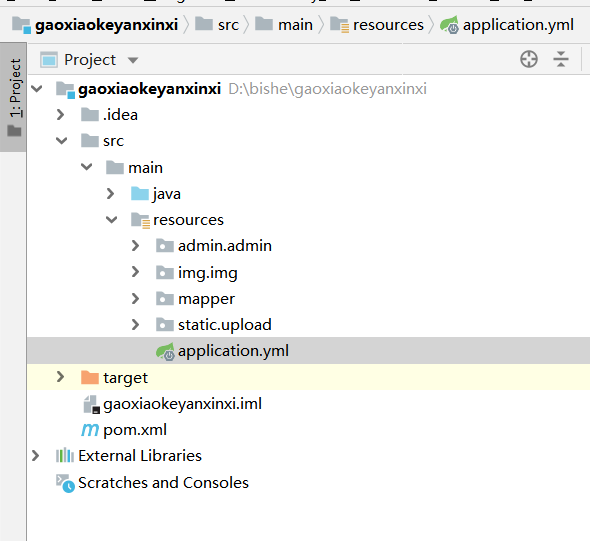Toggle the 1: Project side tool window tab
The width and height of the screenshot is (590, 541).
click(13, 97)
